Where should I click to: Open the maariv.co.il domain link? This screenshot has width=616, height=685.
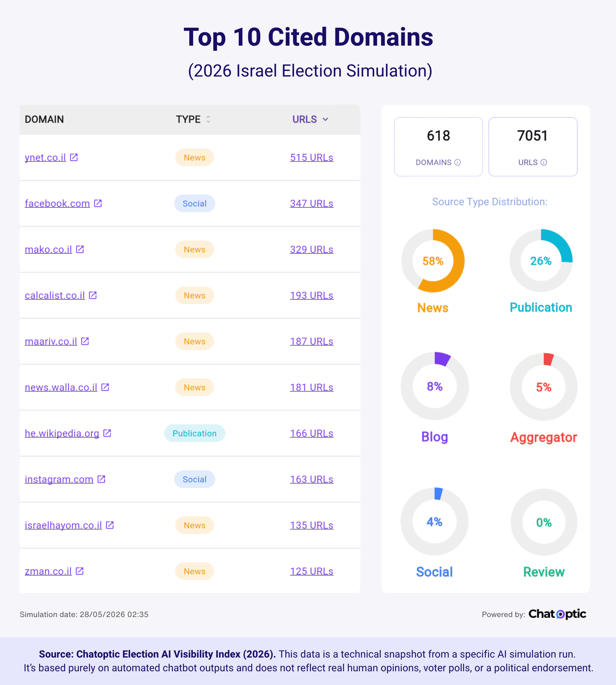[x=51, y=341]
